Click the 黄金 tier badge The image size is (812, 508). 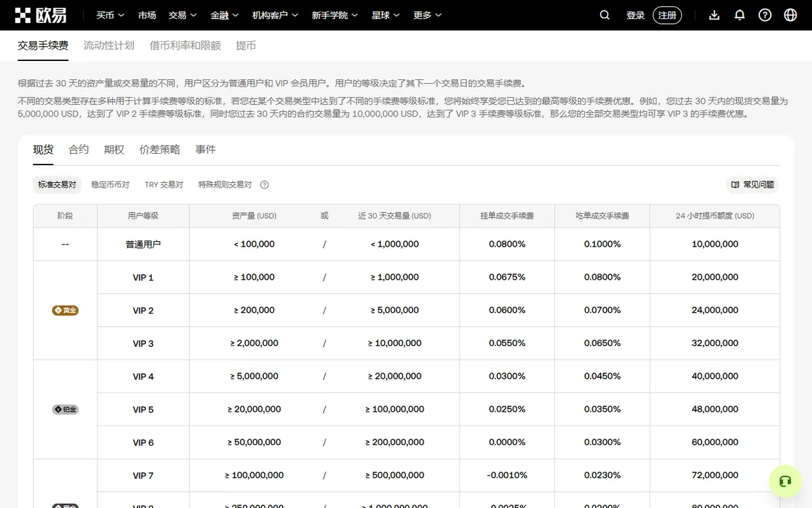(66, 310)
